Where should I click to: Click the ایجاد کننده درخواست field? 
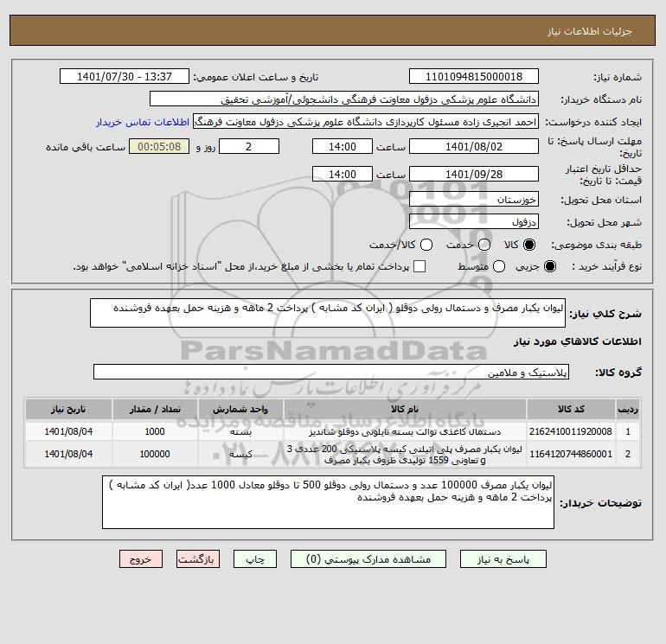(366, 122)
